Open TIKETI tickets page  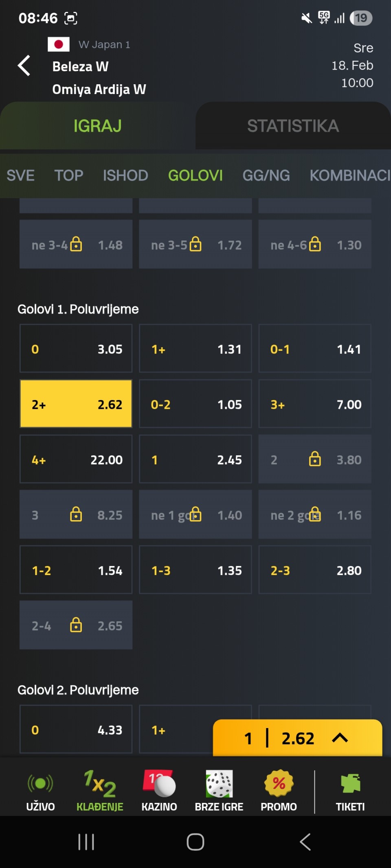(350, 791)
